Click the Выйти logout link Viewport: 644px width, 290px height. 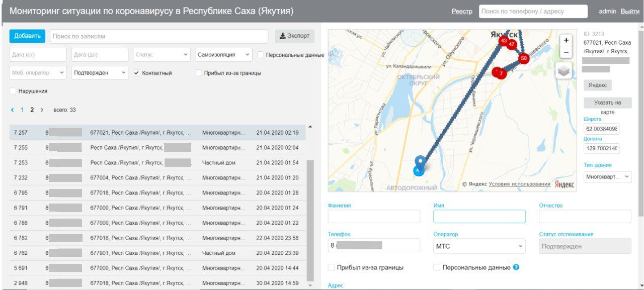click(x=629, y=11)
